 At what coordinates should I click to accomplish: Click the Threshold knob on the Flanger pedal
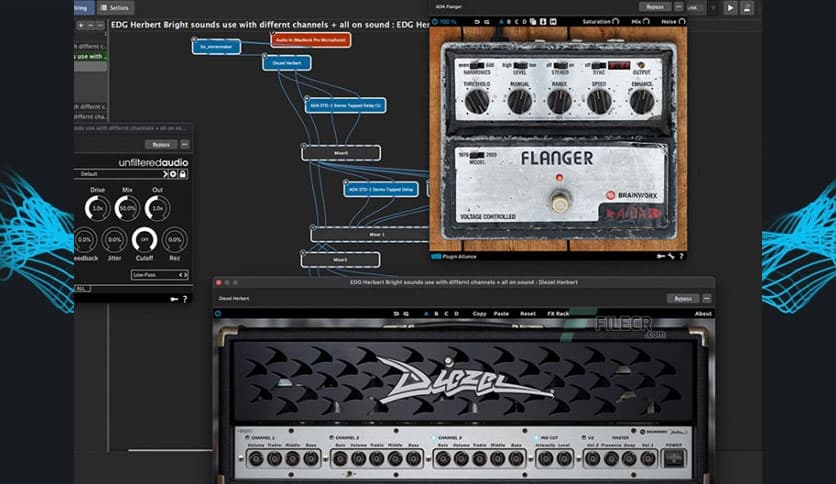[477, 101]
